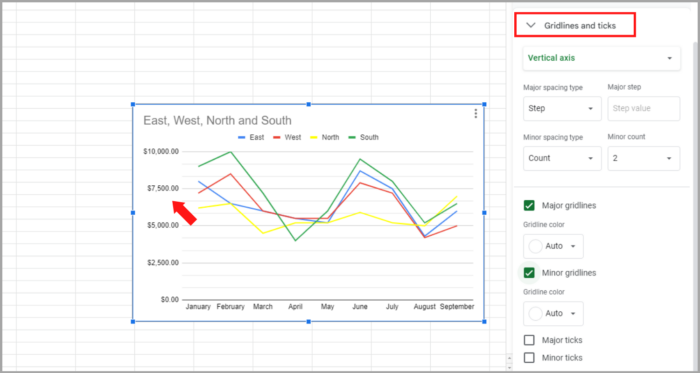Select the West legend entry
The width and height of the screenshot is (700, 373).
(x=287, y=137)
